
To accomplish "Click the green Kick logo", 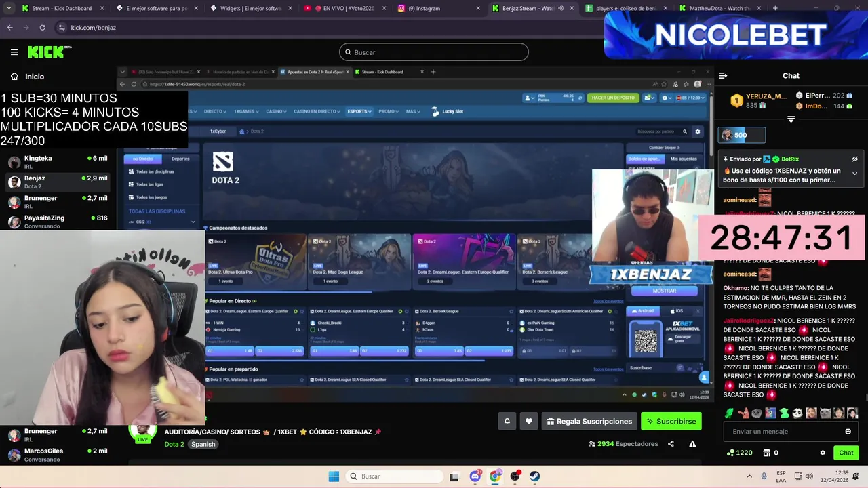I will [49, 52].
